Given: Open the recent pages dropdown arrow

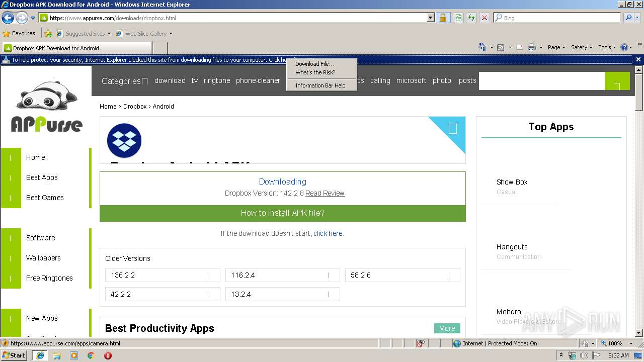Looking at the screenshot, I should point(33,18).
